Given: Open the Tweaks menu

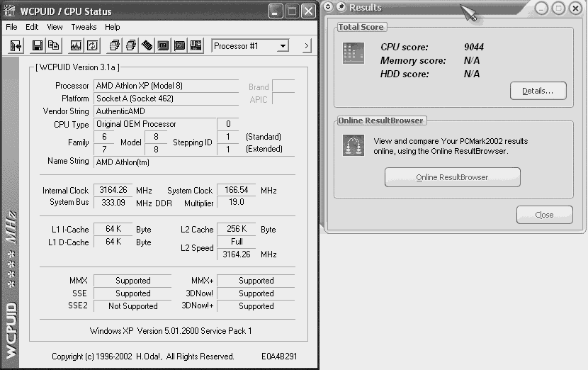Looking at the screenshot, I should point(84,27).
